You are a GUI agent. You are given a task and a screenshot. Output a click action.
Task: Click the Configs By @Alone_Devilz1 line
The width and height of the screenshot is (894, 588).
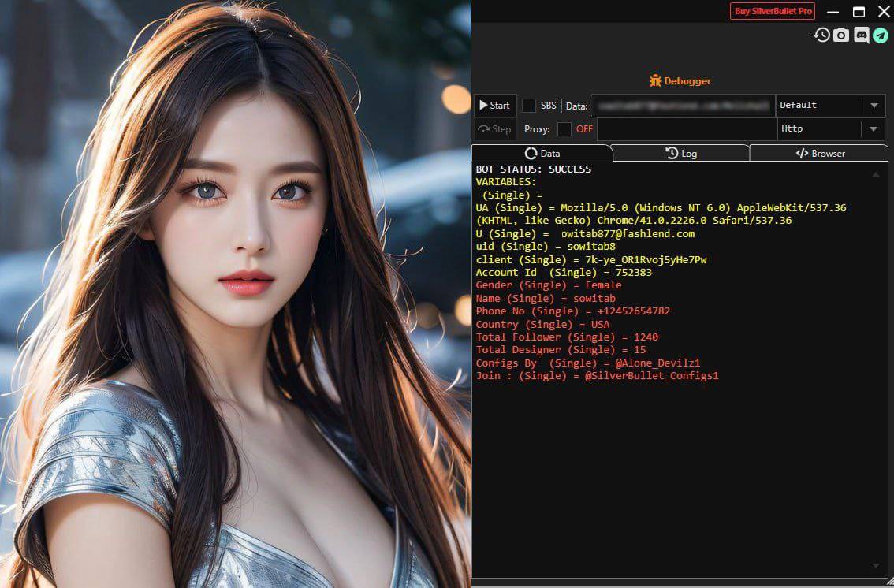(x=588, y=363)
